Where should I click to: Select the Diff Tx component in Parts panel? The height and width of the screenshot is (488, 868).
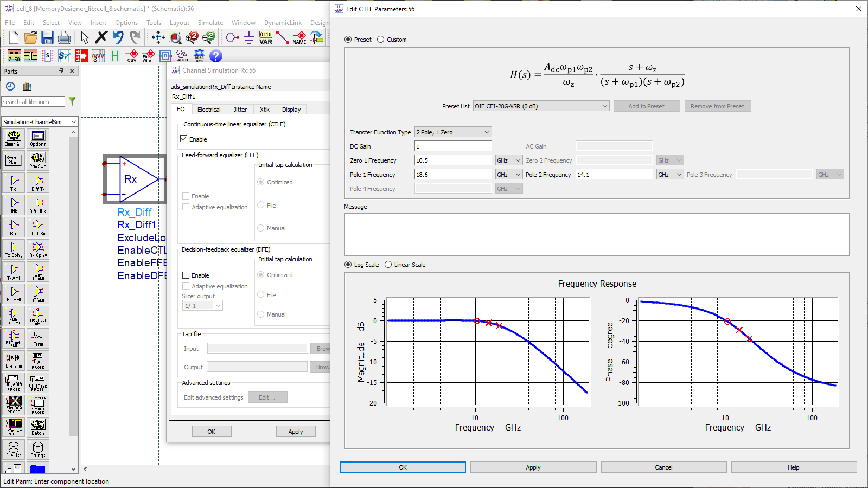click(38, 183)
